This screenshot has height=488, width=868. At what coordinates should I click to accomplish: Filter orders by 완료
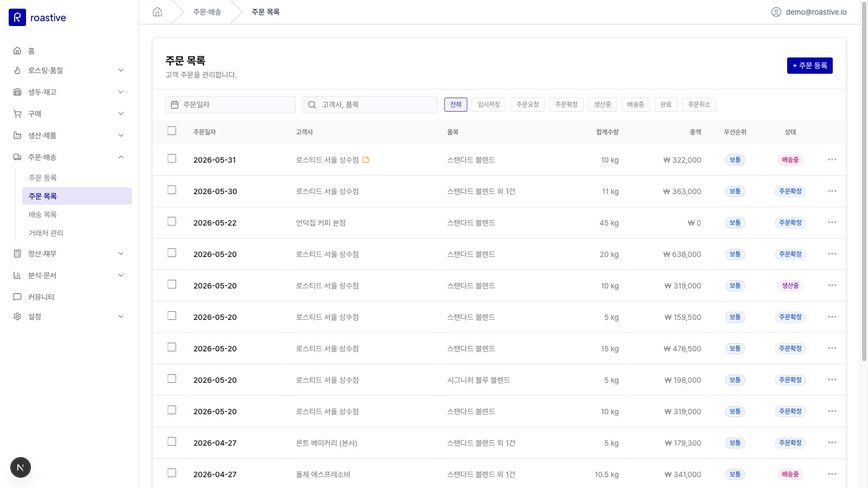click(x=666, y=105)
